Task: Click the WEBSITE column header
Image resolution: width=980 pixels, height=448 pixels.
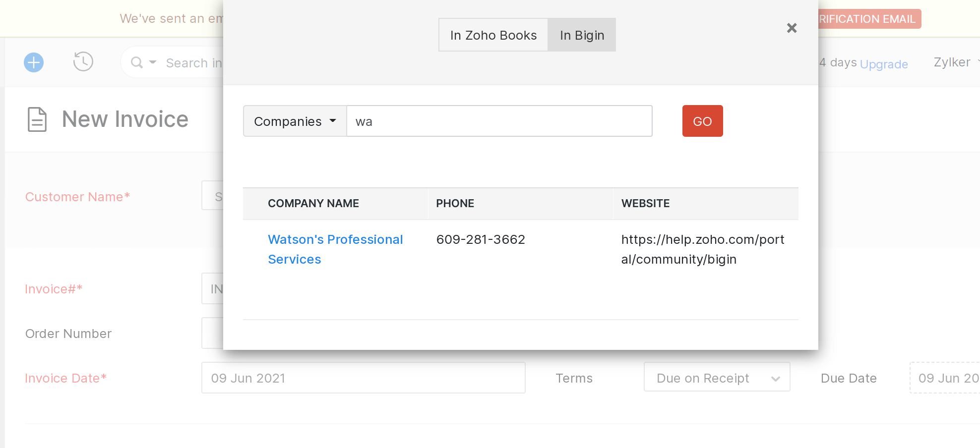Action: (645, 204)
